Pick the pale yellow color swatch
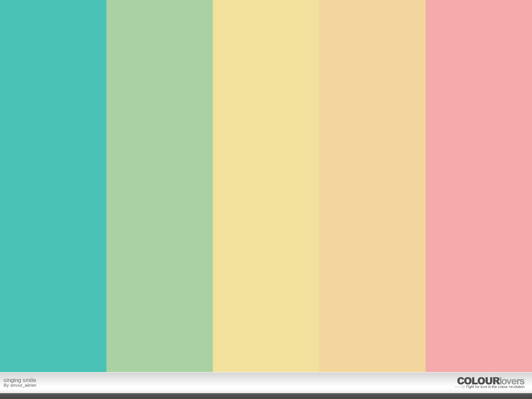This screenshot has width=532, height=399. tap(266, 186)
